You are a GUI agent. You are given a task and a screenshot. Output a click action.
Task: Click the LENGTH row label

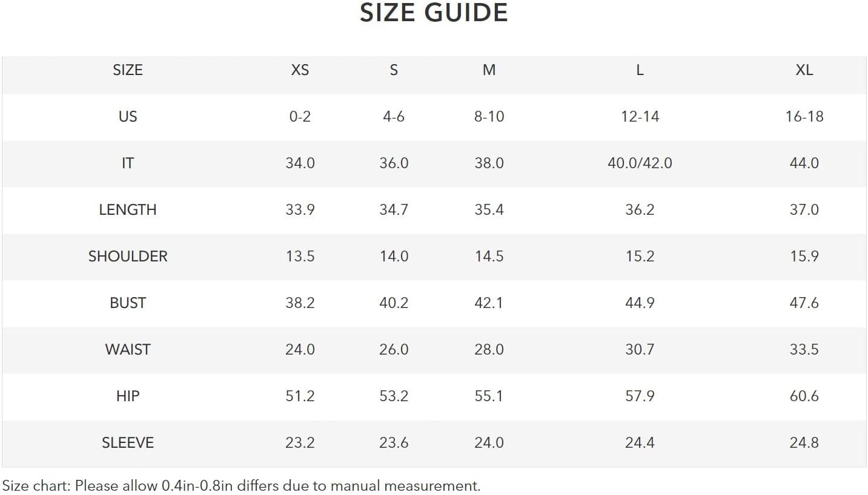pyautogui.click(x=128, y=209)
